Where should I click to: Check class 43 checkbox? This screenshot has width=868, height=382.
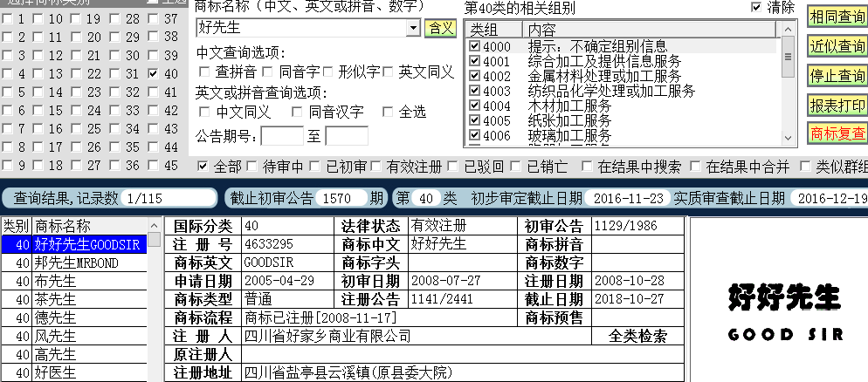pyautogui.click(x=154, y=129)
